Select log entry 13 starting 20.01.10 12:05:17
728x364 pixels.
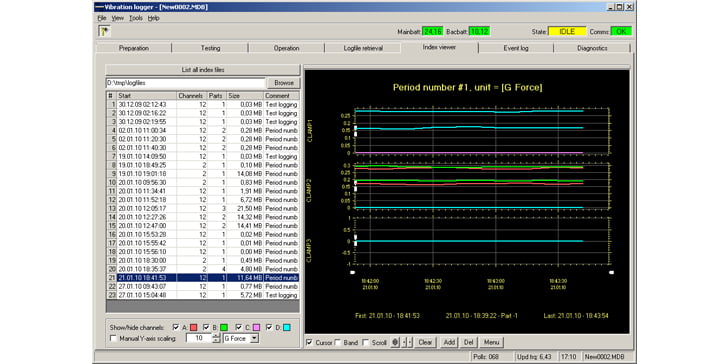[202, 208]
